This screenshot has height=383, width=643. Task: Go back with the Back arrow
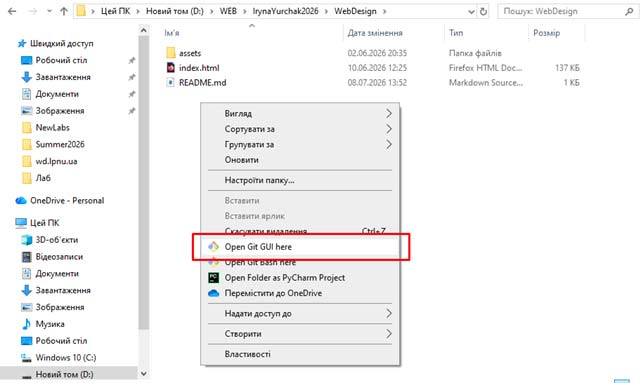[12, 11]
